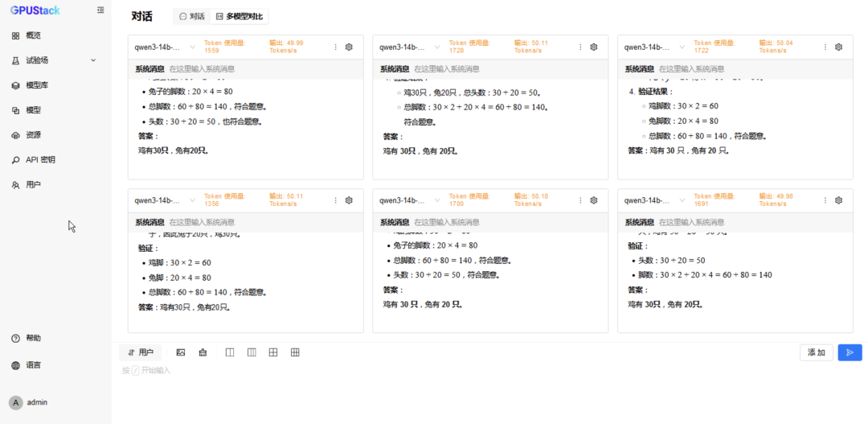Select the three-column layout icon

pyautogui.click(x=252, y=352)
